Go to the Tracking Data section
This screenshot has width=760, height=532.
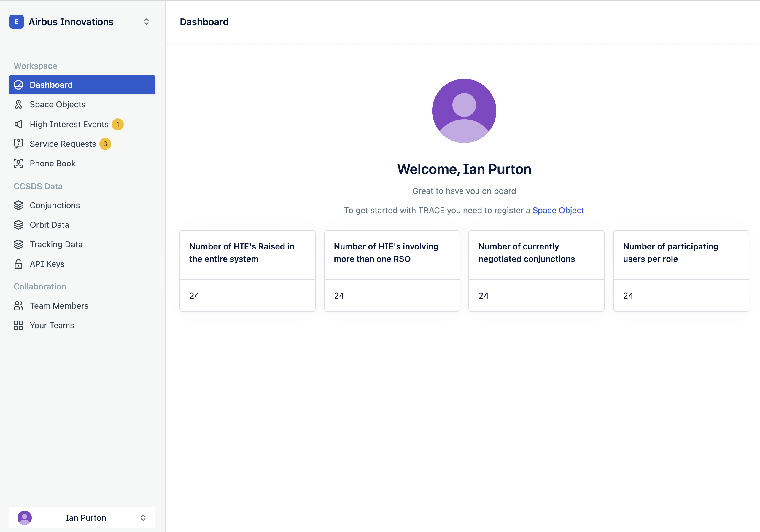(56, 244)
